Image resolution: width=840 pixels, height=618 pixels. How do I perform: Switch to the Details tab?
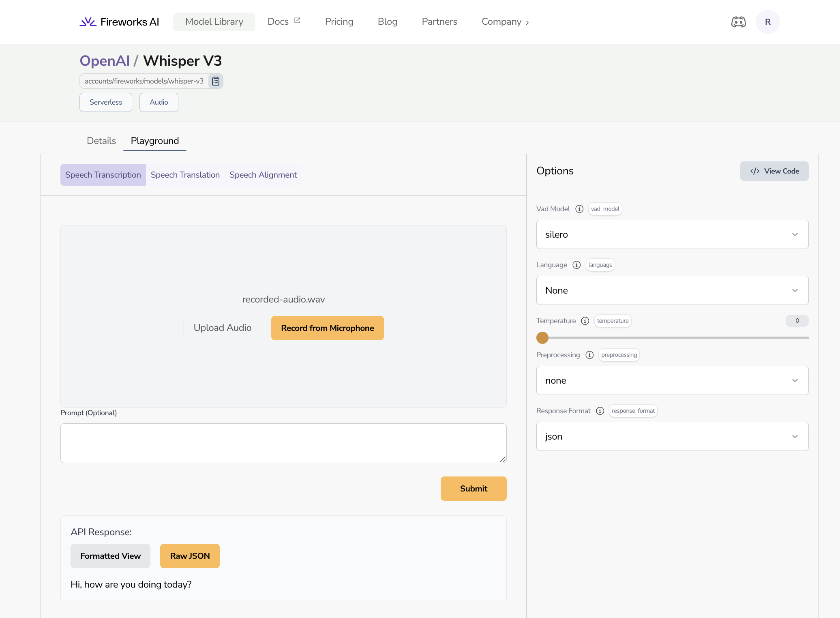pos(101,141)
